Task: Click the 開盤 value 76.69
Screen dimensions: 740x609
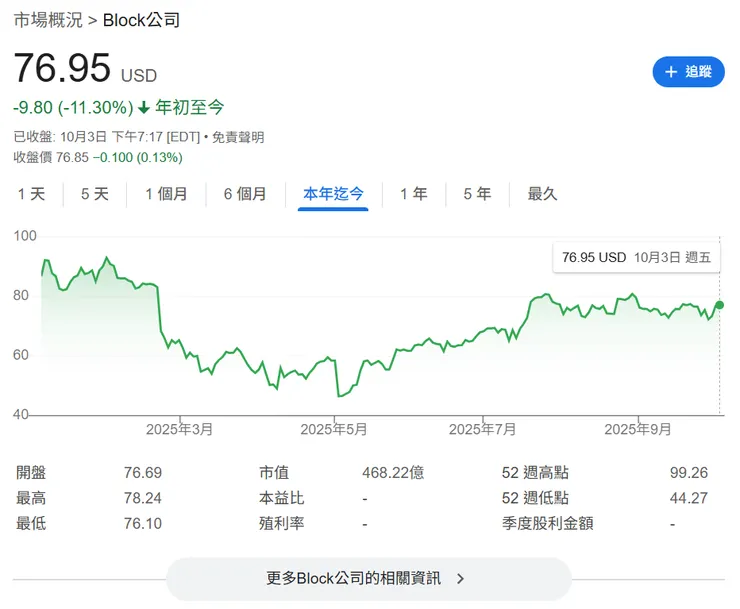Action: (143, 473)
